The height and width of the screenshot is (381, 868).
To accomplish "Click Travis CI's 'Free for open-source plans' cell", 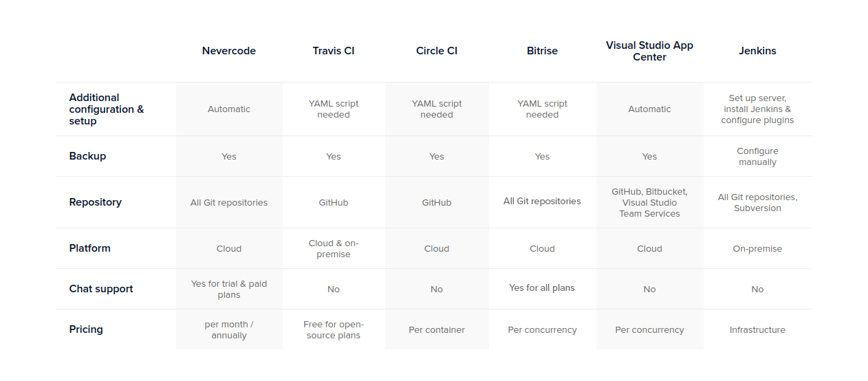I will pyautogui.click(x=334, y=330).
